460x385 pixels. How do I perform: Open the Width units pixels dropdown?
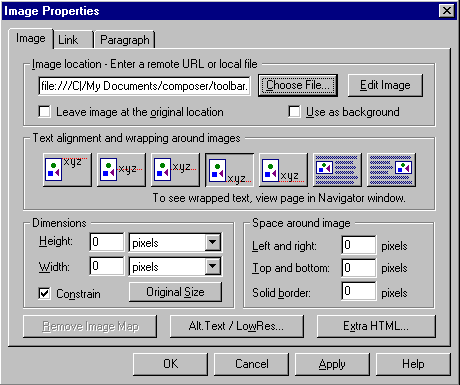pyautogui.click(x=212, y=266)
